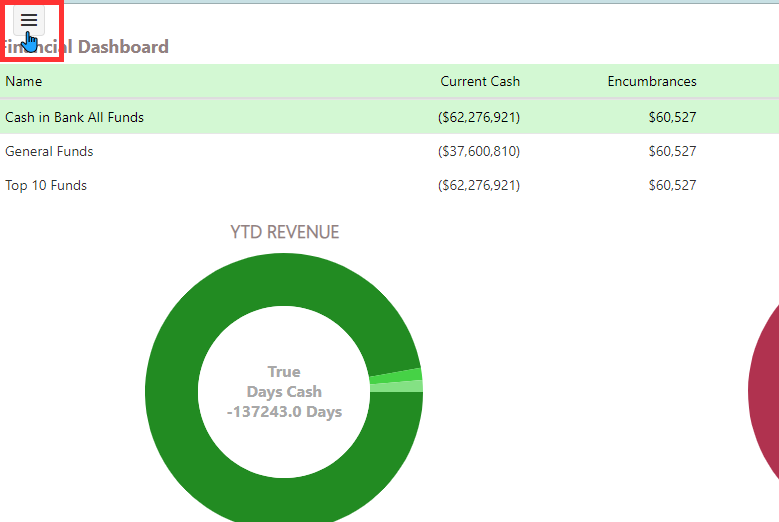
Task: Select the Top 10 Funds row name
Action: point(46,185)
